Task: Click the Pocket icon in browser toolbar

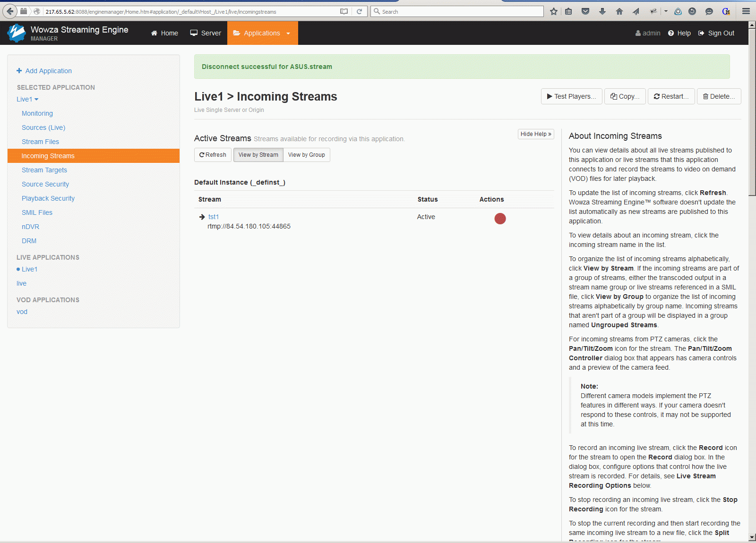Action: coord(585,11)
